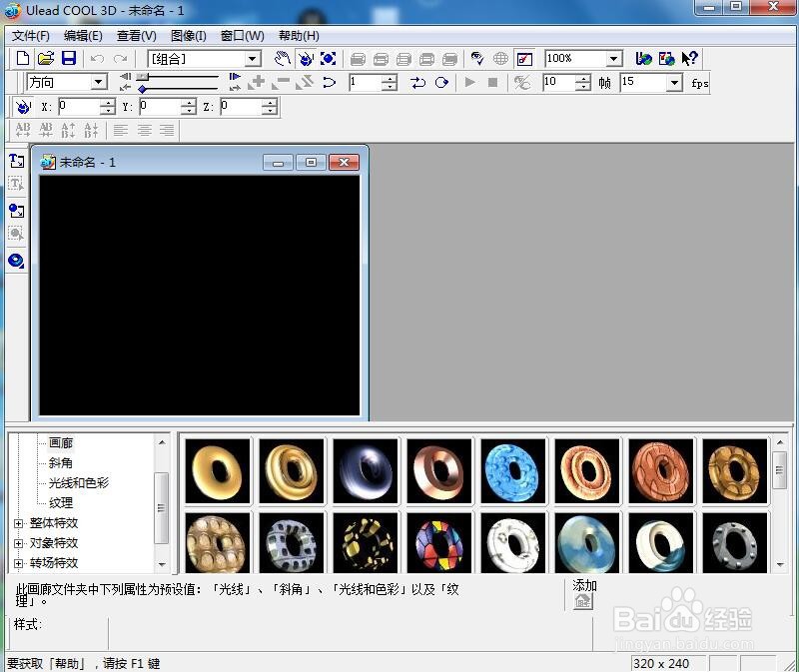Viewport: 799px width, 672px height.
Task: Choose the blue textured ring preset
Action: (513, 470)
